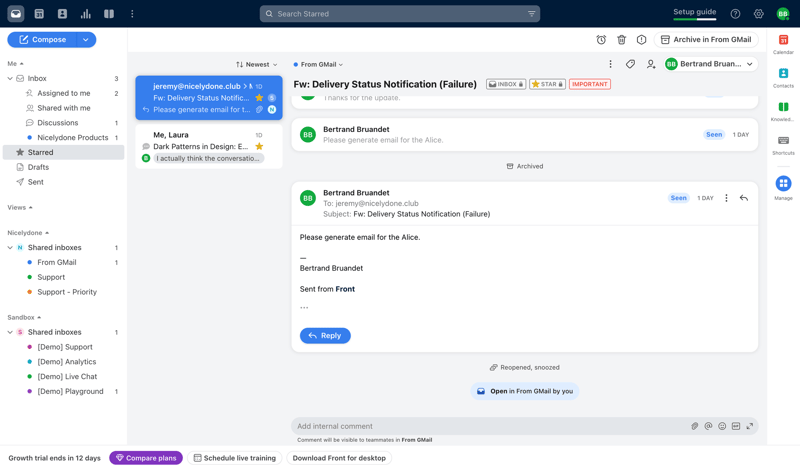800x470 pixels.
Task: Open the Inbox app icon in top bar
Action: (x=16, y=14)
